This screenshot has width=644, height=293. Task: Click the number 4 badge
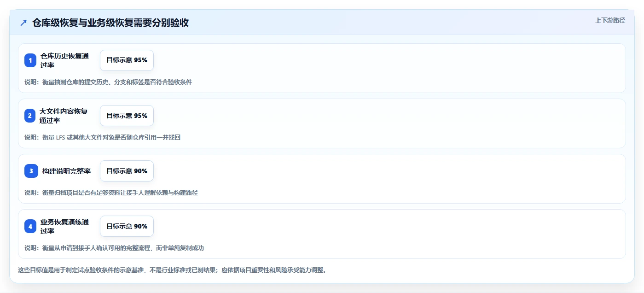click(30, 226)
